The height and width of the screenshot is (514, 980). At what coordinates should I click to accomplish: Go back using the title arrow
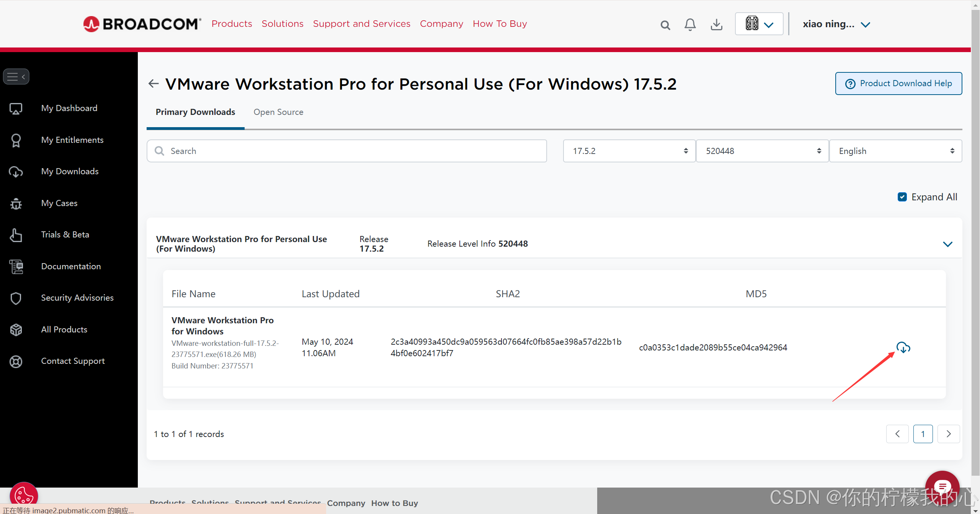(154, 83)
